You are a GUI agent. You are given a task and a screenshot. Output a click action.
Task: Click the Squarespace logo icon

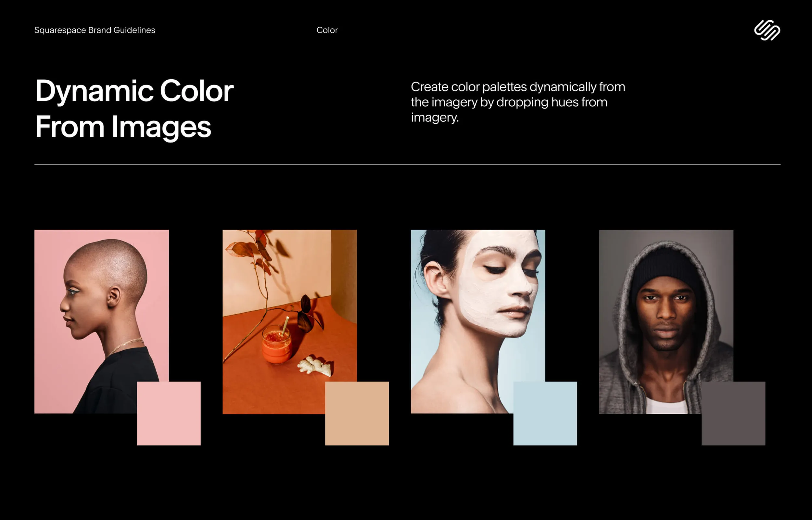click(x=767, y=30)
